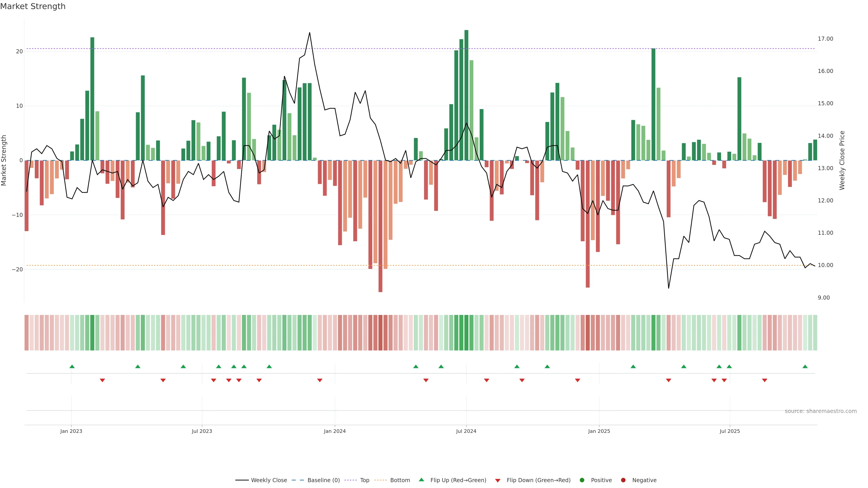Click the Jul 2025 x-axis label
This screenshot has width=868, height=488.
pyautogui.click(x=730, y=431)
